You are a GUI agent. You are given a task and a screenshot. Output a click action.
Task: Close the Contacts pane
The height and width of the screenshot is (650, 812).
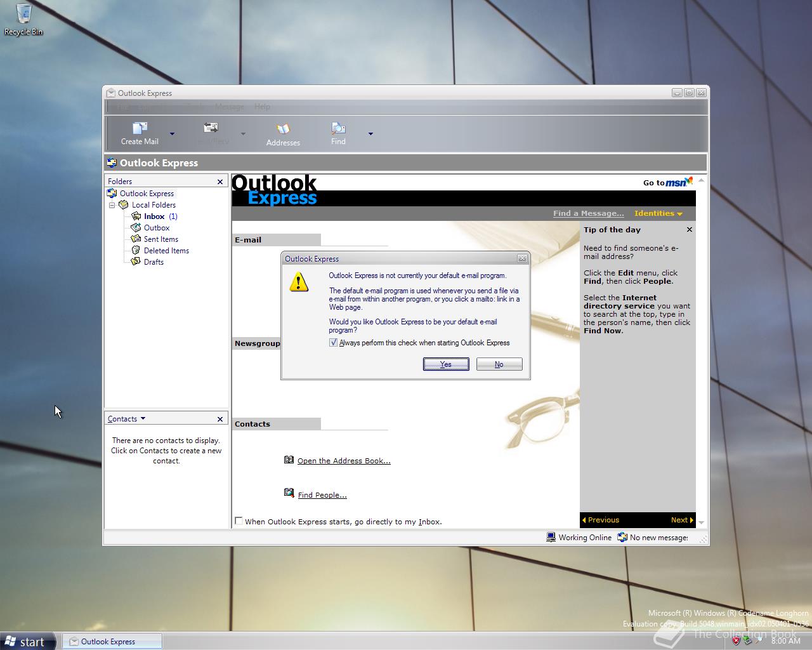pos(220,419)
